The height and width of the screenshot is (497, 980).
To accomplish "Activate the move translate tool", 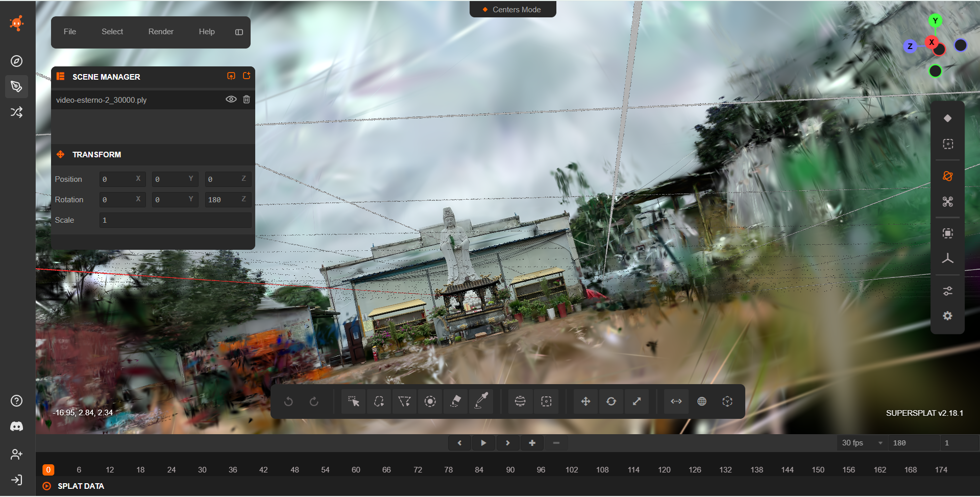I will 585,401.
